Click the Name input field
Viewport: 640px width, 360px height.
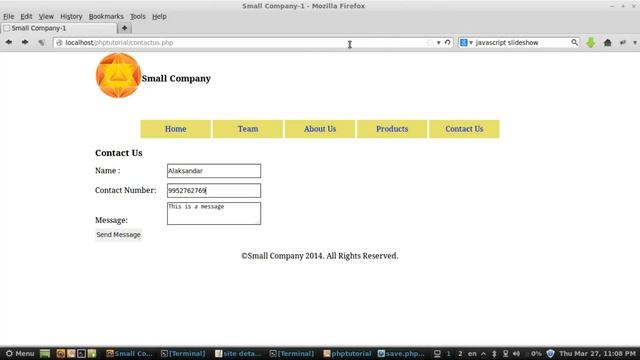click(214, 171)
